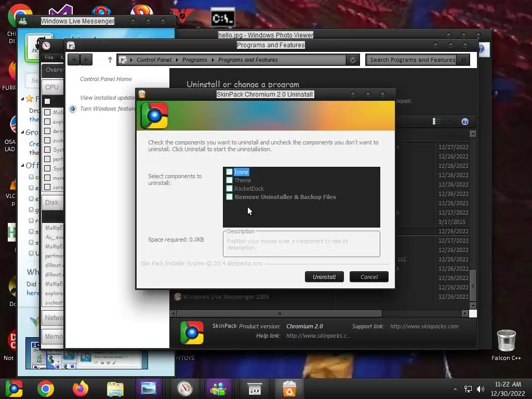
Task: Collapse Offline section in Messenger
Action: pos(22,166)
